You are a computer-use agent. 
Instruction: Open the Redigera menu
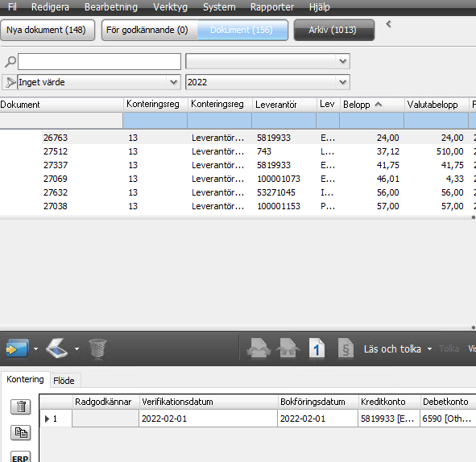[50, 6]
